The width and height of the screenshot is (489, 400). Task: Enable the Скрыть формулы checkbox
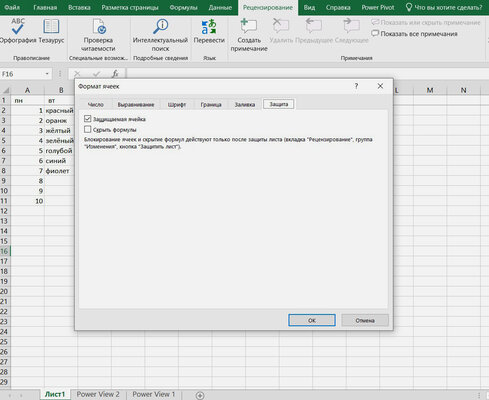(x=88, y=129)
